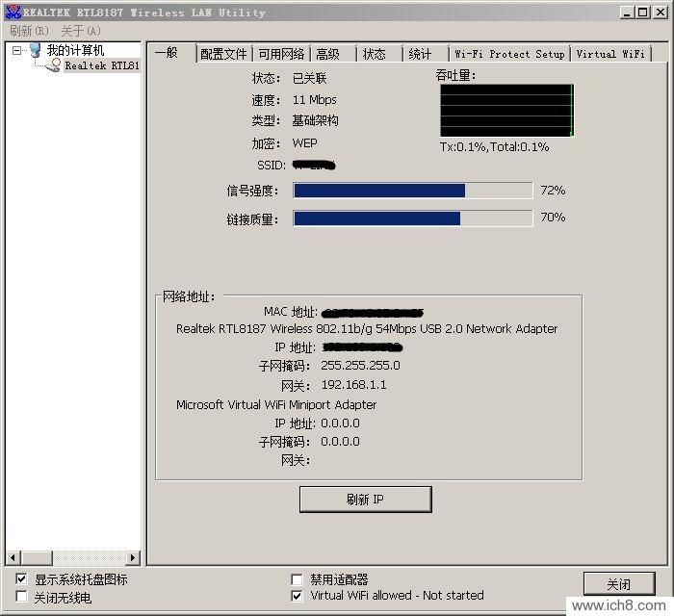The image size is (674, 616).
Task: Select the Realtek RTL81 tree entry
Action: 102,65
